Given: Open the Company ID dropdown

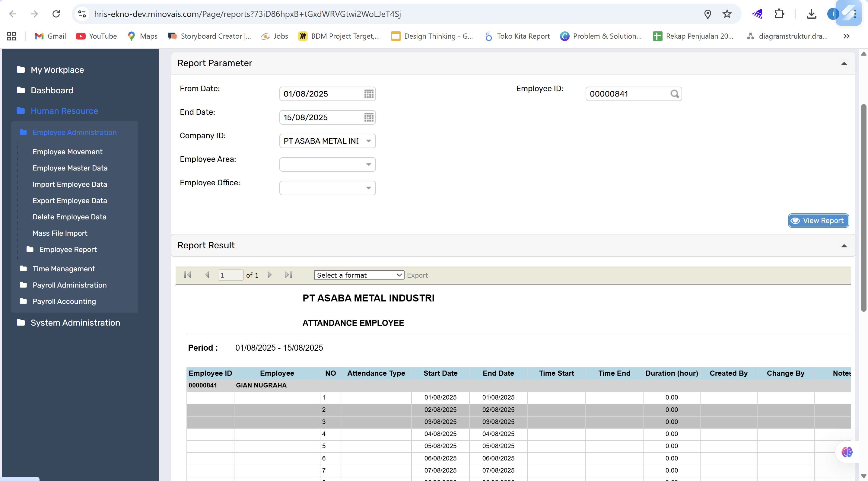Looking at the screenshot, I should click(x=368, y=141).
